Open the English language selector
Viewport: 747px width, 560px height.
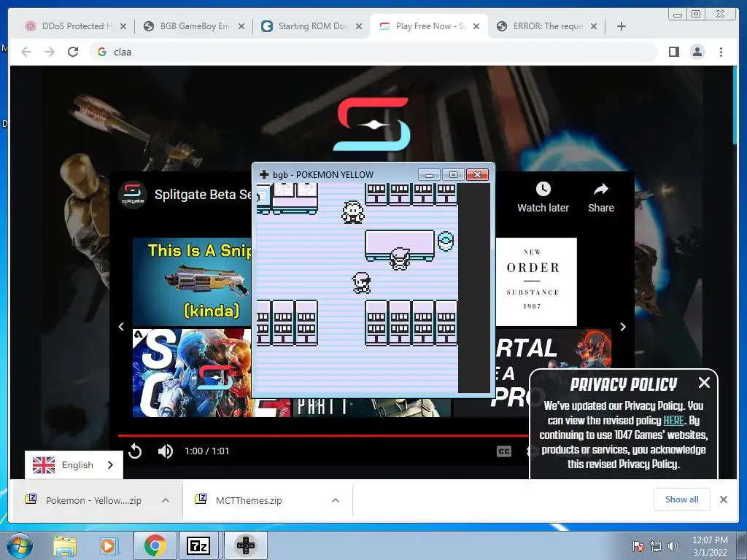[74, 464]
